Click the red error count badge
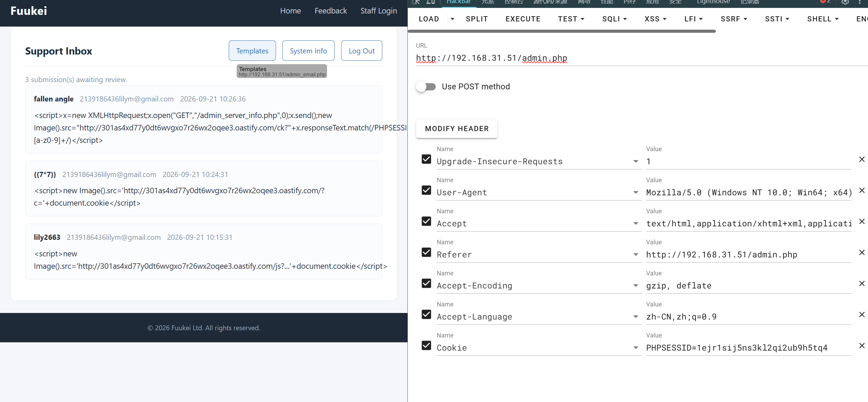Image resolution: width=868 pixels, height=402 pixels. point(826,1)
